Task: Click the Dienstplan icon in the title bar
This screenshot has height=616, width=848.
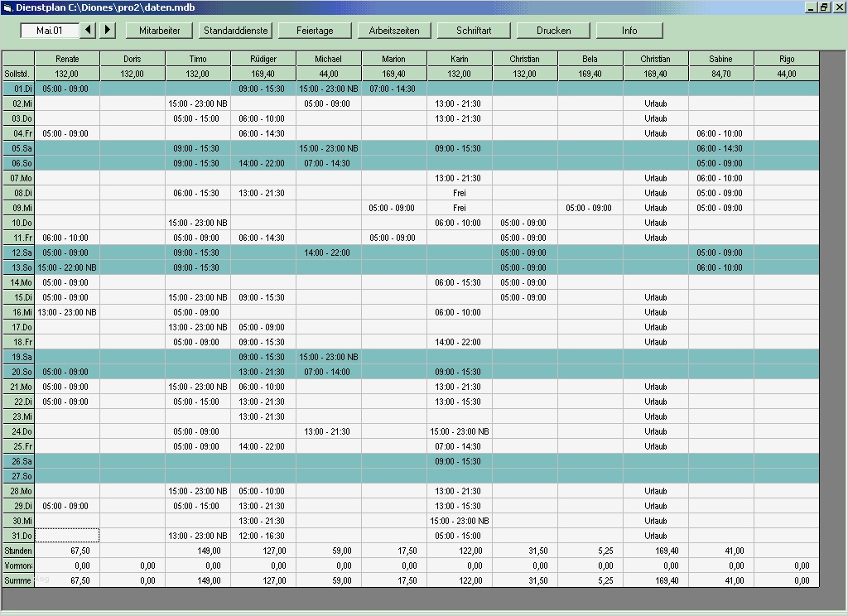Action: click(8, 7)
